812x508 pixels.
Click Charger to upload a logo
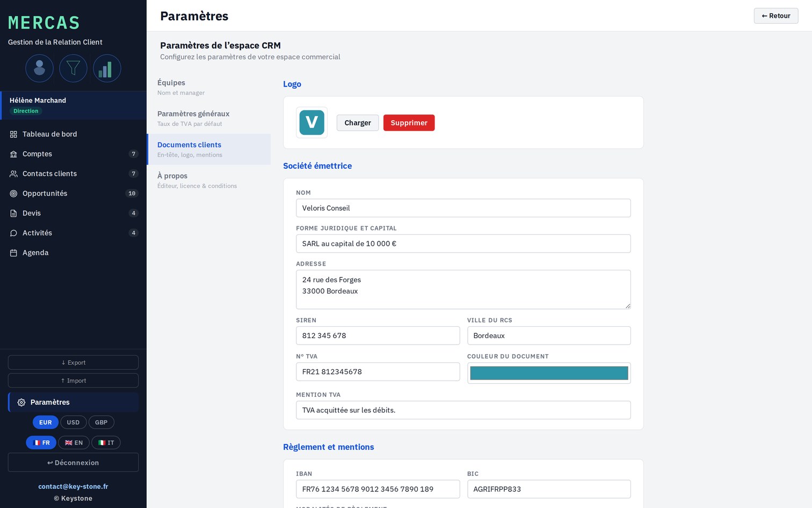tap(358, 123)
